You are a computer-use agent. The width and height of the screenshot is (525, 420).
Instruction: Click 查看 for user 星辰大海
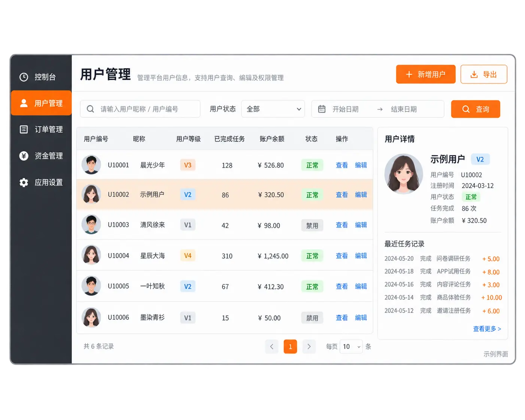click(342, 256)
